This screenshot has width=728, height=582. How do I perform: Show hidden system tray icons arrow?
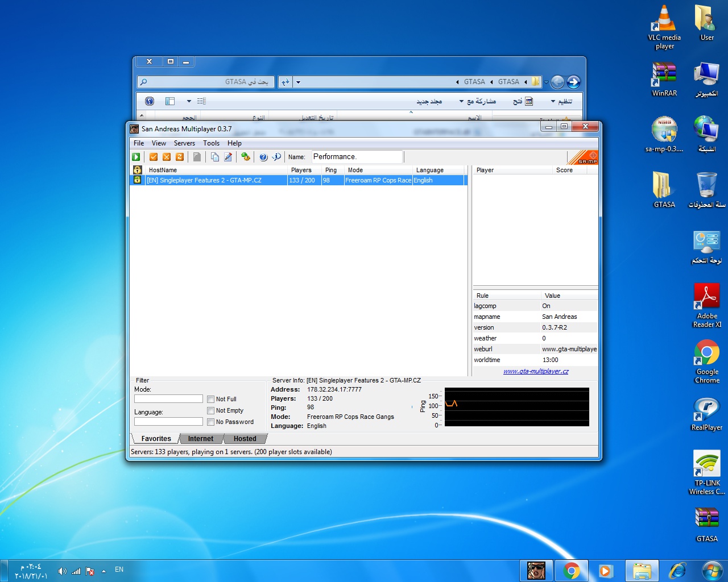click(104, 571)
